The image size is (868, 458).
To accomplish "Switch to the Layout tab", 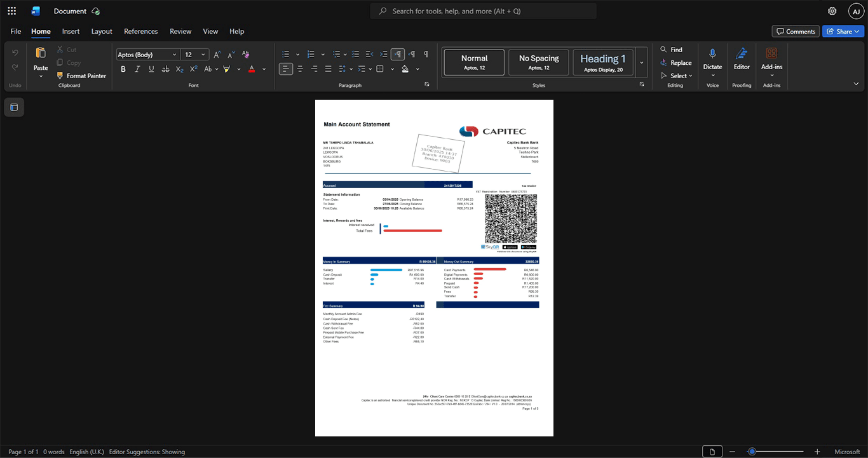I will [x=102, y=31].
